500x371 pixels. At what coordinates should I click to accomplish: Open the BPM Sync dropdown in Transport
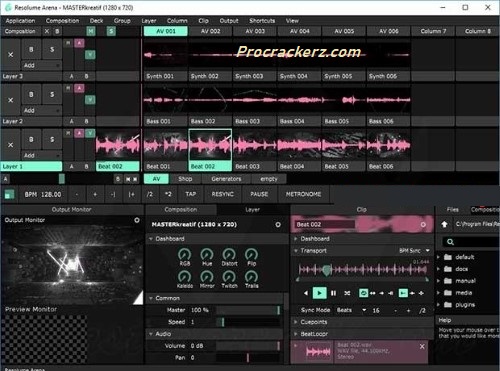pos(415,251)
